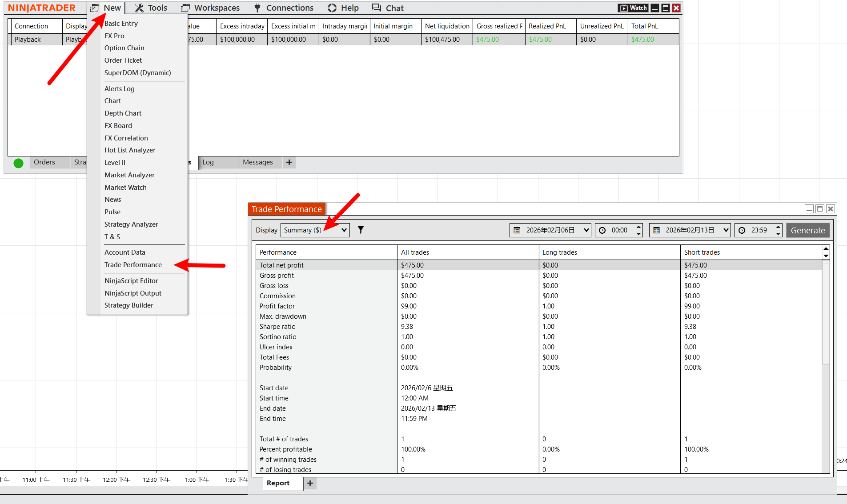Increase the start time with up arrow

pyautogui.click(x=639, y=227)
